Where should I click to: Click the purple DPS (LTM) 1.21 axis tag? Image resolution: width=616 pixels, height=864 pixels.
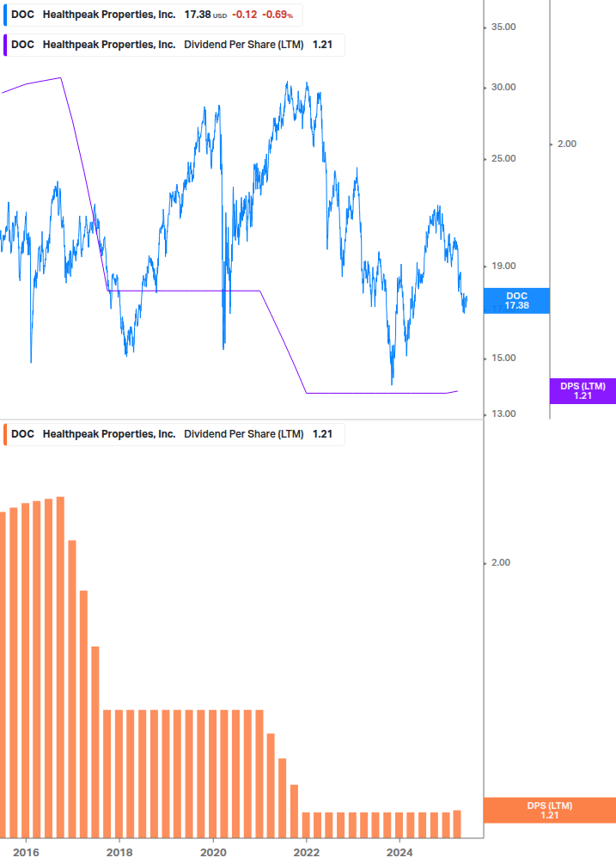click(x=582, y=391)
